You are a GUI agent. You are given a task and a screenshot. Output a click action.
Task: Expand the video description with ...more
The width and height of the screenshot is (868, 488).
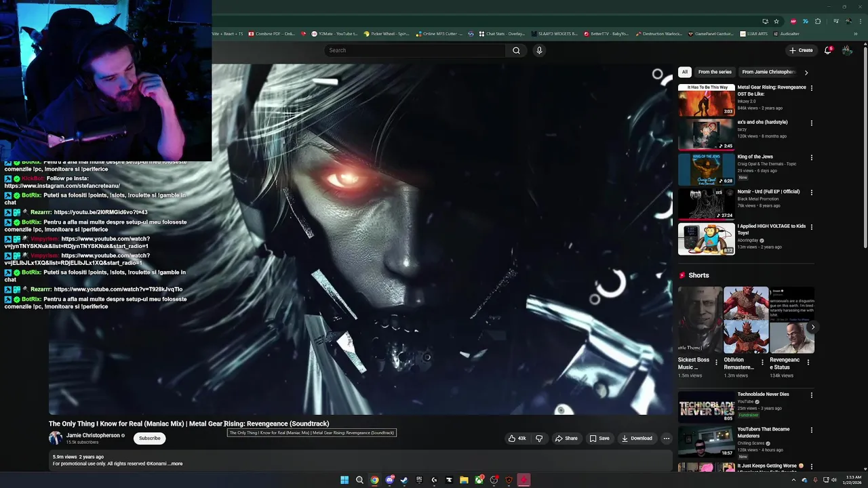[175, 464]
